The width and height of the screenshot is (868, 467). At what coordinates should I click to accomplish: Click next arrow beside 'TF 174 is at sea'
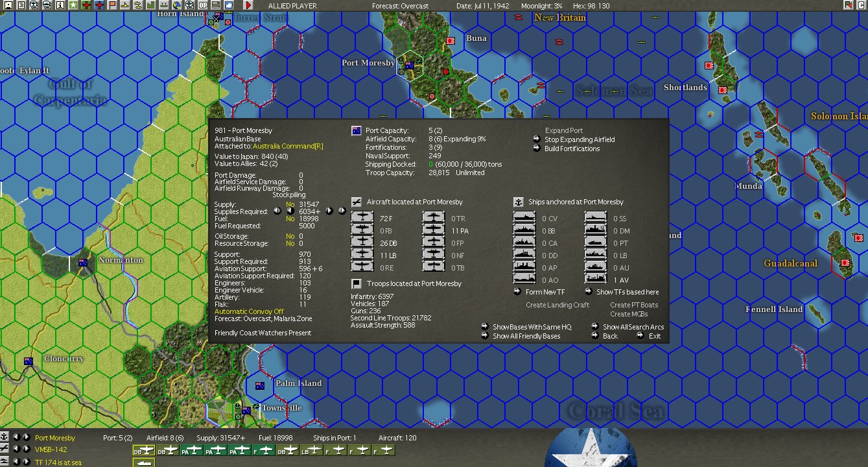coord(26,462)
